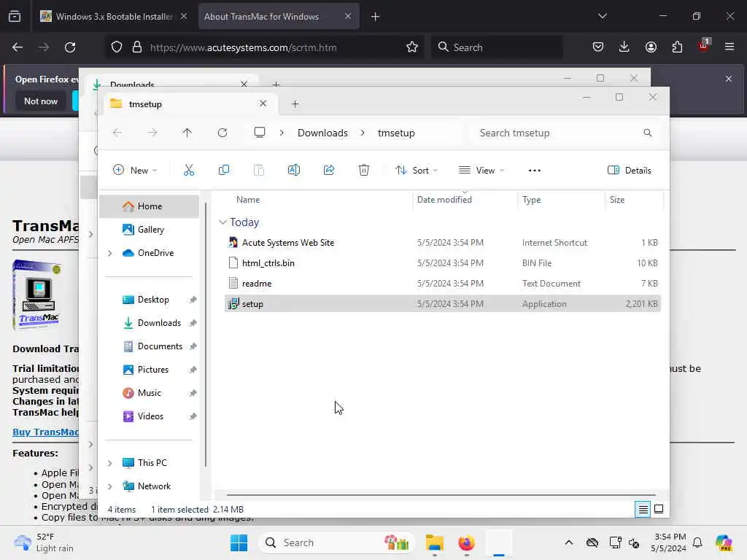
Task: Click the Cut icon in Explorer toolbar
Action: click(189, 170)
